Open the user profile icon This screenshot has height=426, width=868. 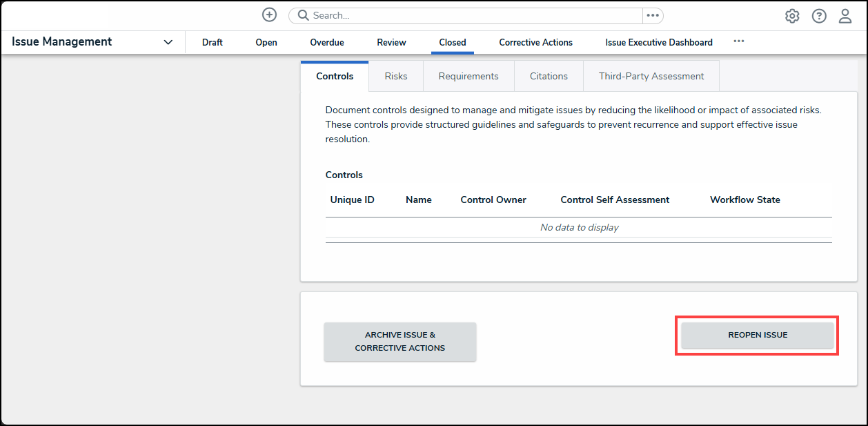[x=845, y=16]
